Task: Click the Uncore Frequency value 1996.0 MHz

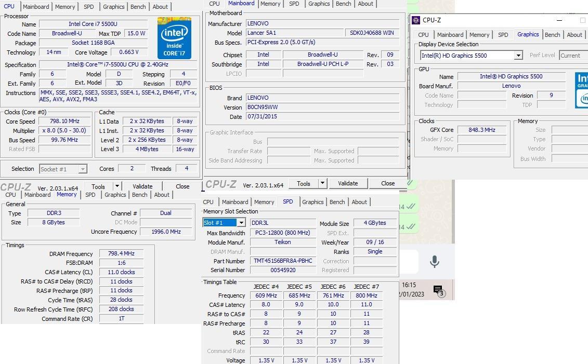Action: point(166,232)
